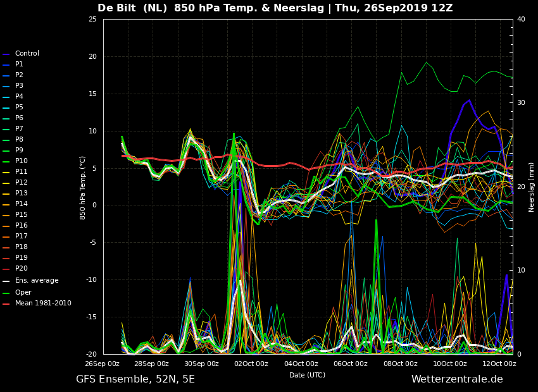
Task: Click the Date (UTC) axis title
Action: [307, 375]
